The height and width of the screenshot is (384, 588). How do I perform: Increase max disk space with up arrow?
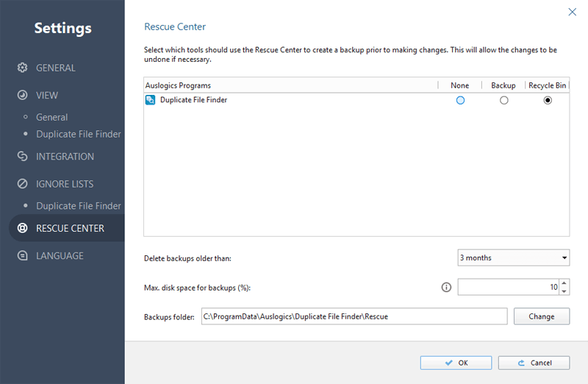(x=564, y=283)
